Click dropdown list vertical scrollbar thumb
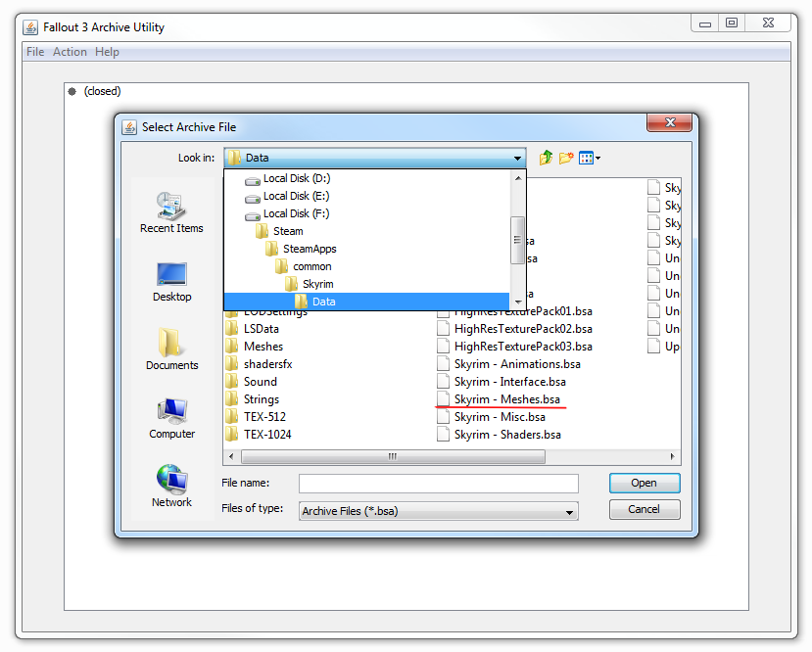The width and height of the screenshot is (812, 652). click(517, 240)
